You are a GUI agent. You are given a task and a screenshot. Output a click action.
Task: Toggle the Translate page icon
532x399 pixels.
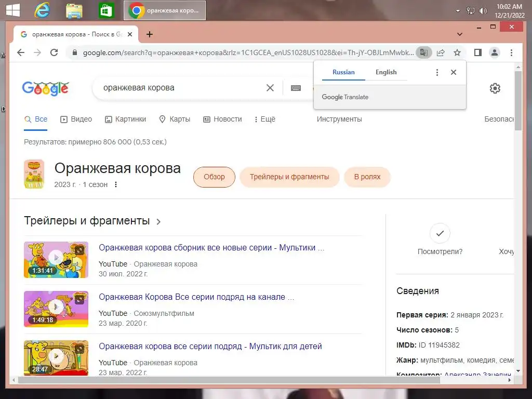(424, 52)
